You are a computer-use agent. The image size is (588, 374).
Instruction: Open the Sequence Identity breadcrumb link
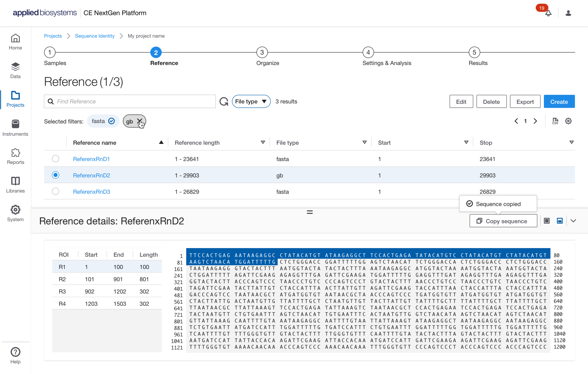click(95, 36)
